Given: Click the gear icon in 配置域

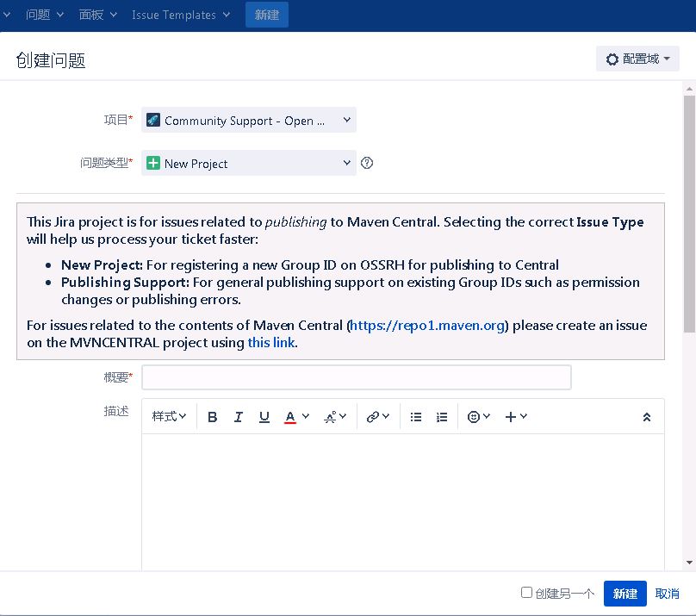Looking at the screenshot, I should click(612, 59).
